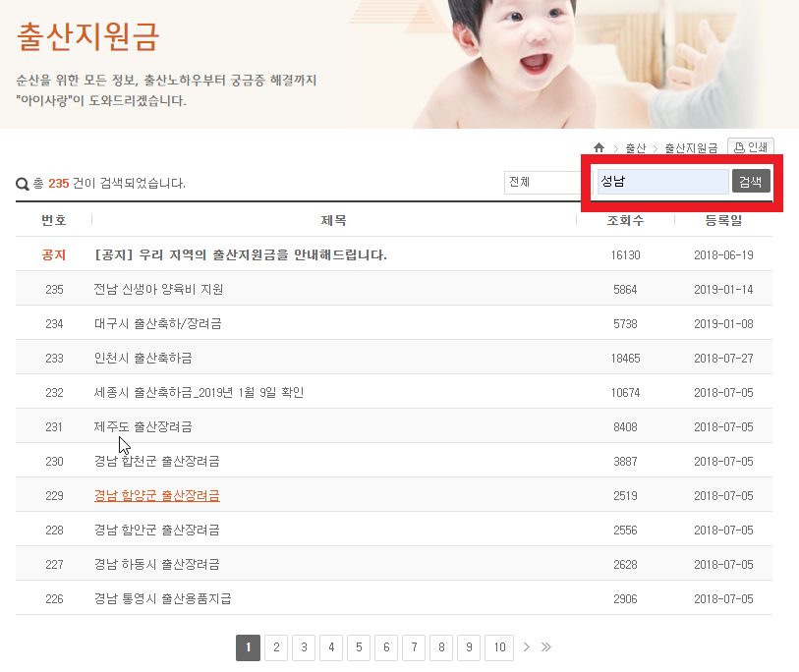This screenshot has width=799, height=672.
Task: Open the 공지 notice about 우리 지역의 출산지원금
Action: (x=240, y=255)
